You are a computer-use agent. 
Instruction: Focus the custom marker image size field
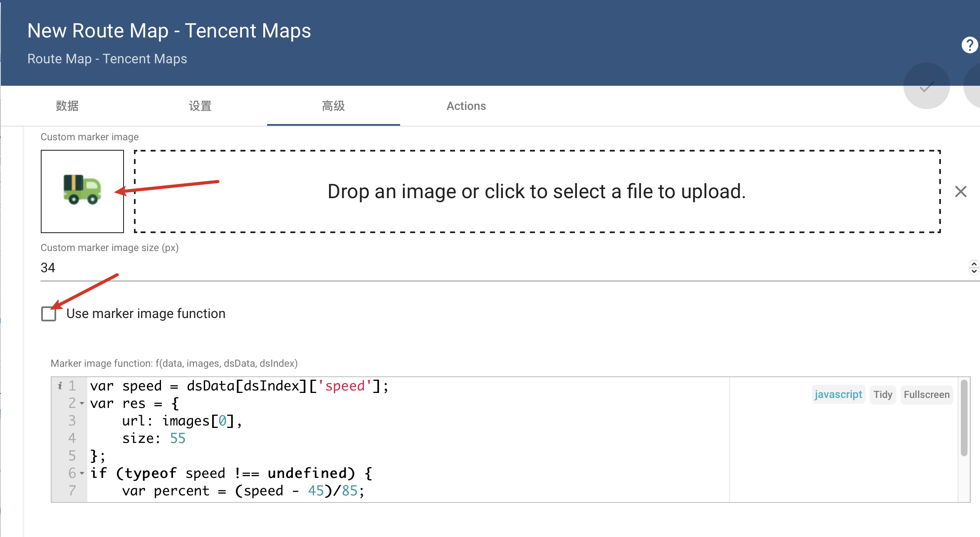[x=499, y=268]
